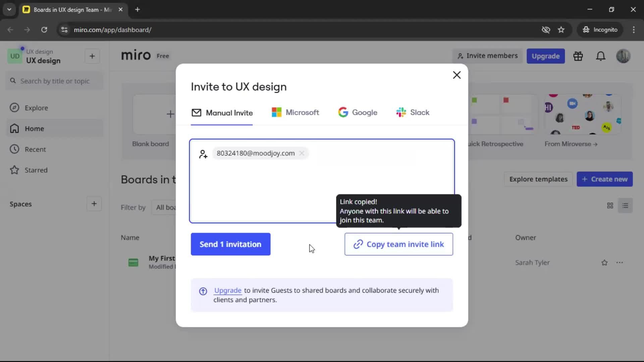Go to Home in the sidebar
The height and width of the screenshot is (362, 644).
(55, 129)
